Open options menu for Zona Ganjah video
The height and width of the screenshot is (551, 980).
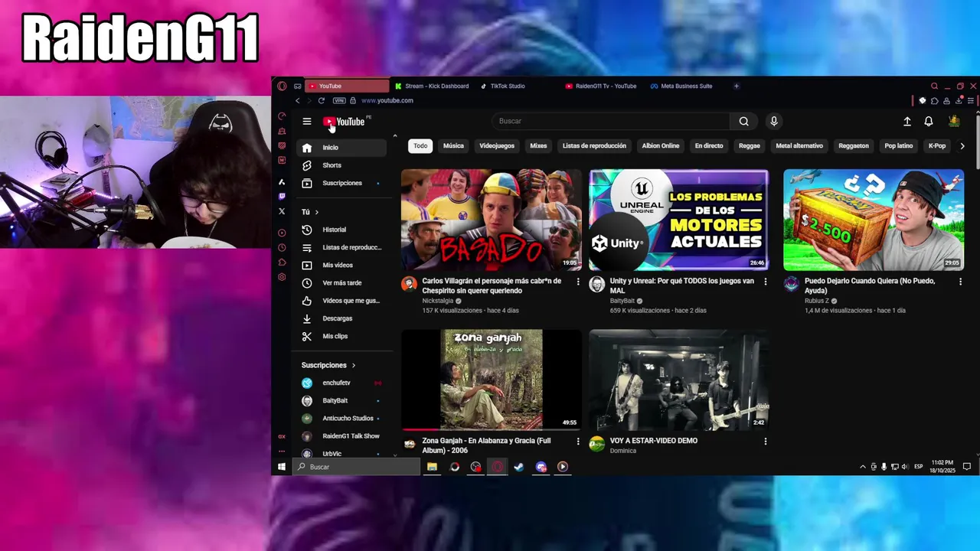[x=578, y=442]
